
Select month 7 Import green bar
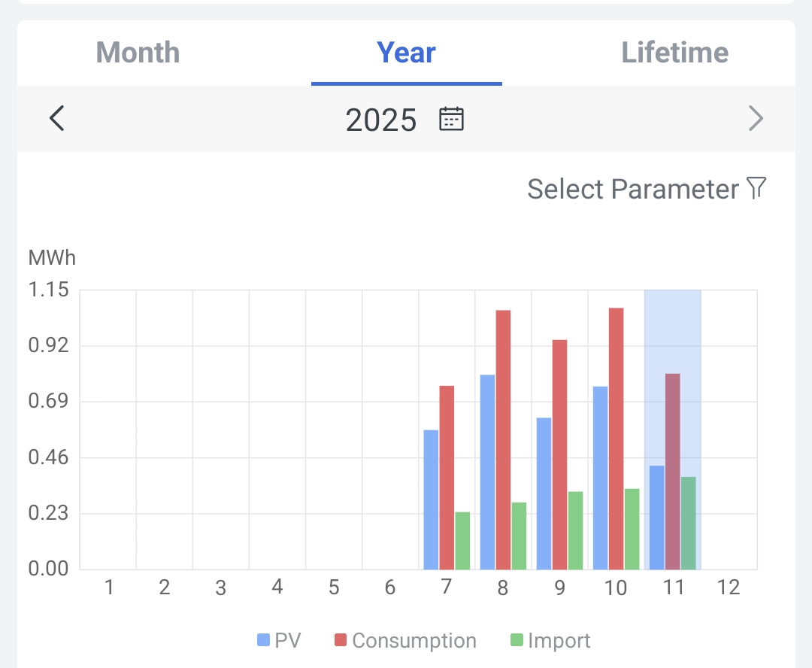[462, 541]
